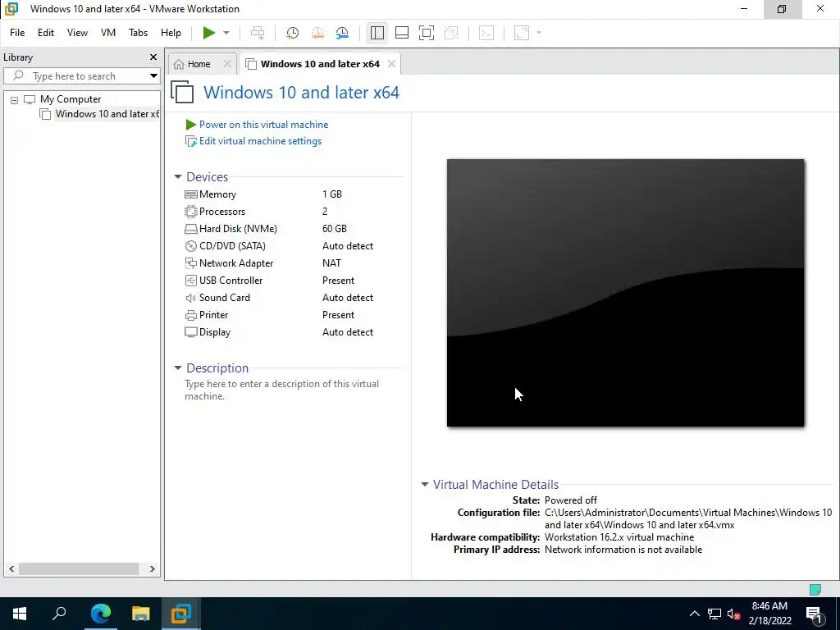
Task: Collapse the Description section
Action: pyautogui.click(x=178, y=368)
